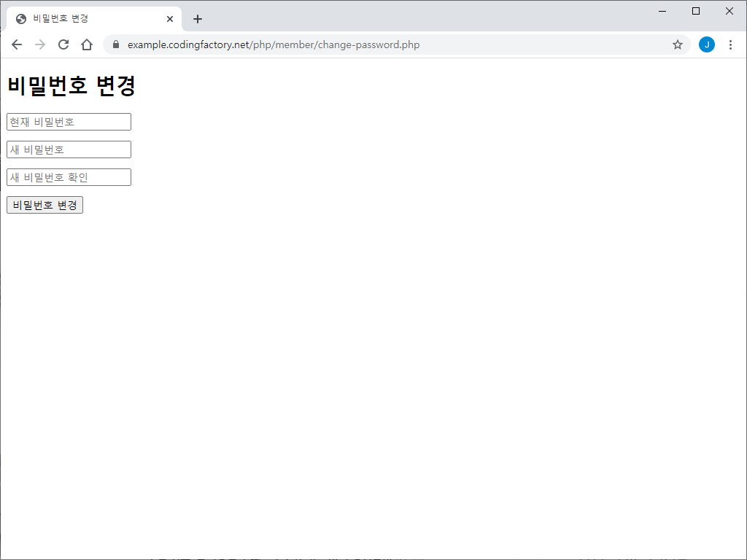747x560 pixels.
Task: Select the 비밀번호 변경 browser tab
Action: point(94,19)
